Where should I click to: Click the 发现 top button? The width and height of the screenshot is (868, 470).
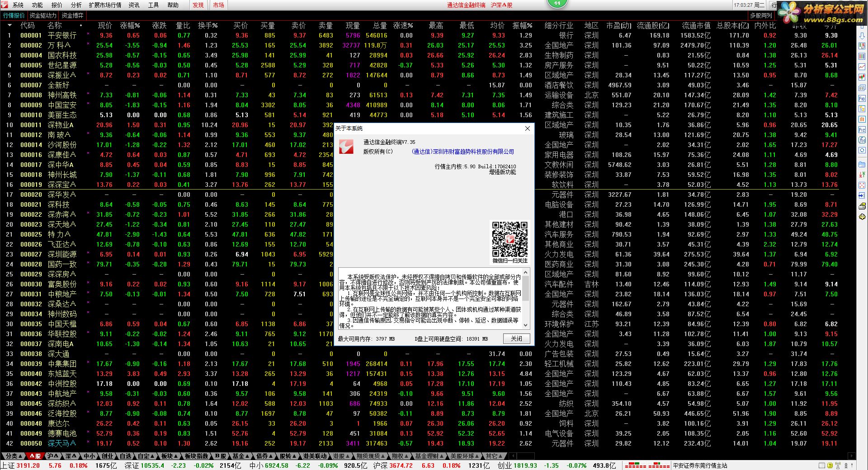[x=198, y=5]
